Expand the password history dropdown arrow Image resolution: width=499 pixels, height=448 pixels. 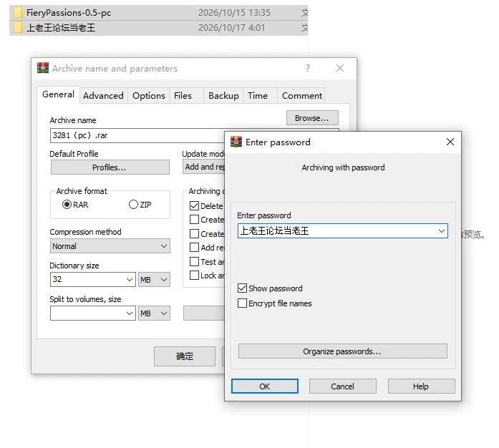click(442, 231)
